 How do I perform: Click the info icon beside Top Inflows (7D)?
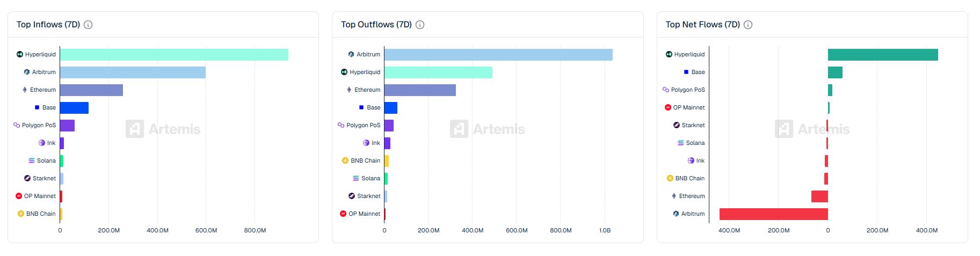click(88, 25)
